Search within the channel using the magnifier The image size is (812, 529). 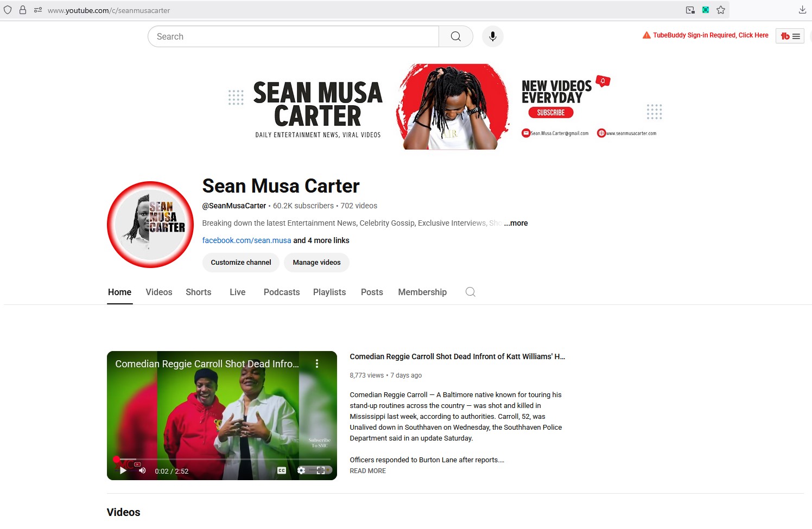tap(471, 292)
